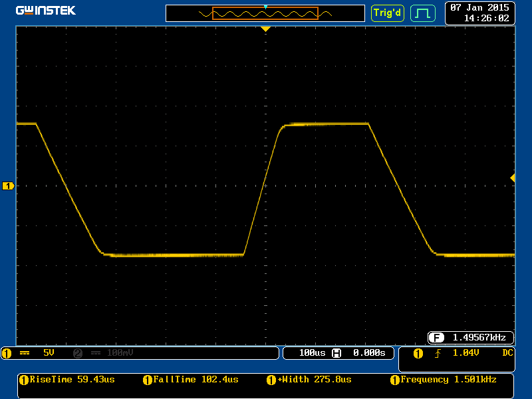
Task: Click the trigger level arrow on right edge
Action: click(x=513, y=178)
